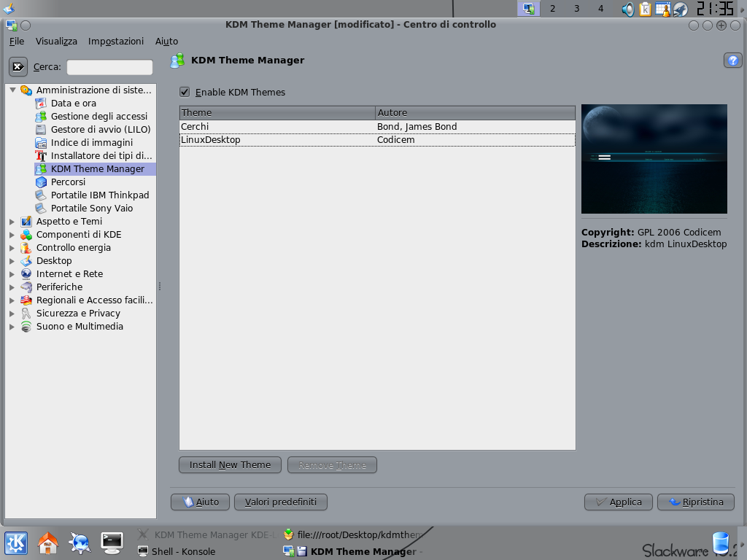
Task: Click the LinuxDesktop theme preview thumbnail
Action: tap(654, 159)
